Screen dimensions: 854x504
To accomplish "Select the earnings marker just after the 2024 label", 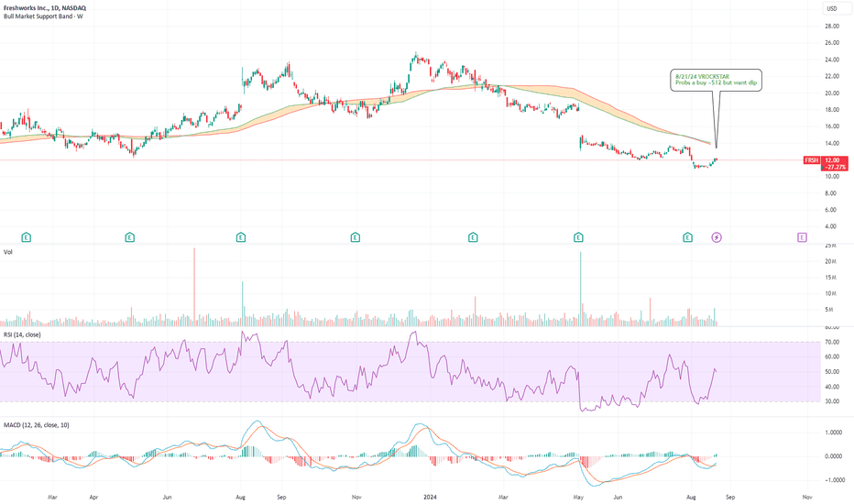I will [473, 237].
